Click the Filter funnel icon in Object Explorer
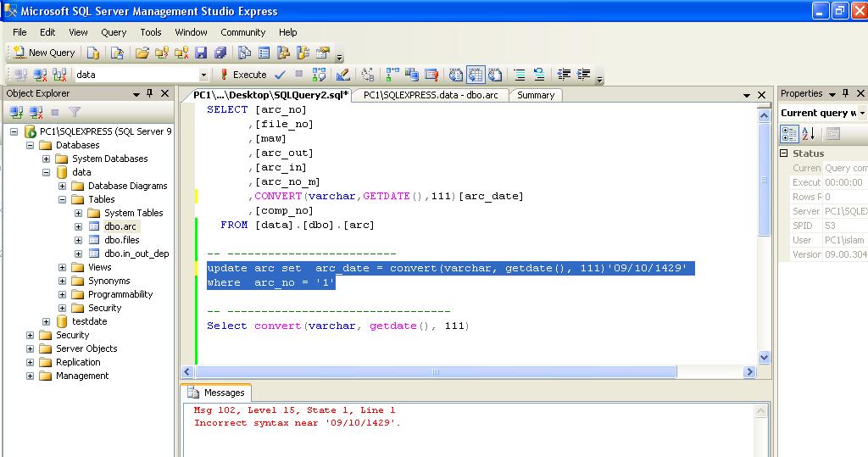The image size is (868, 457). tap(75, 113)
